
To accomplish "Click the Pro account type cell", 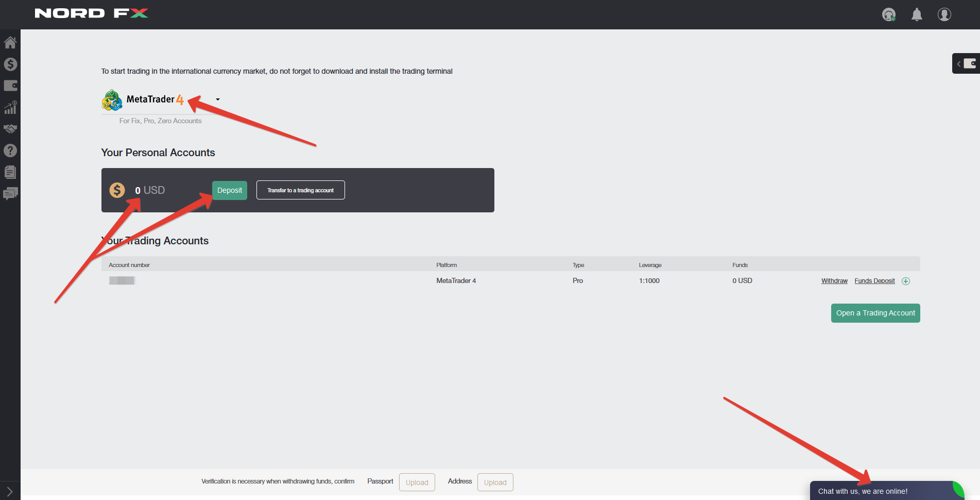I will point(578,281).
